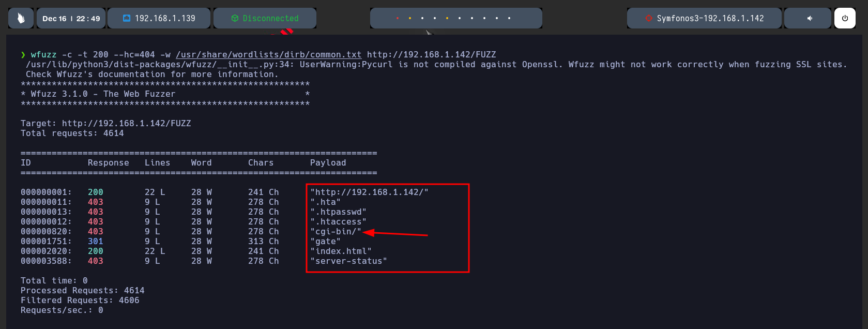Viewport: 868px width, 329px height.
Task: Click the Disconnected VPN status text
Action: coord(270,18)
